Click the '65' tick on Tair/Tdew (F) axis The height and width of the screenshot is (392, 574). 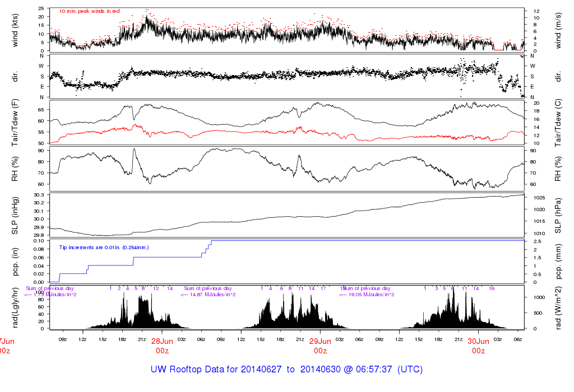(x=41, y=110)
